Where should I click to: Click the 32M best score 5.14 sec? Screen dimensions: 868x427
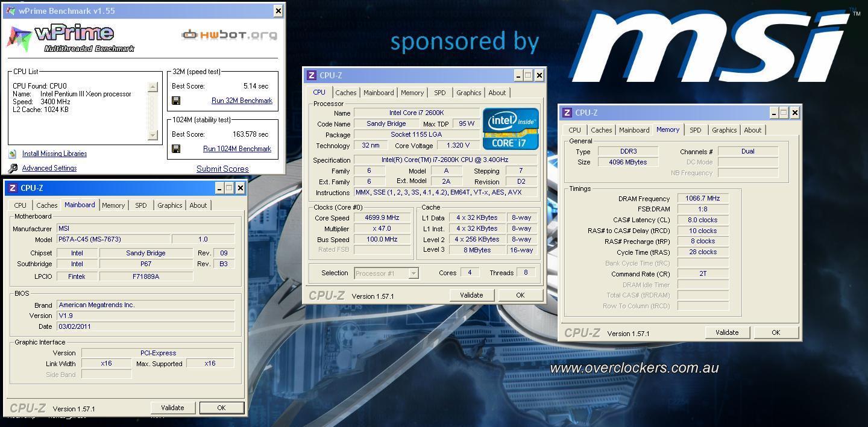tap(256, 86)
